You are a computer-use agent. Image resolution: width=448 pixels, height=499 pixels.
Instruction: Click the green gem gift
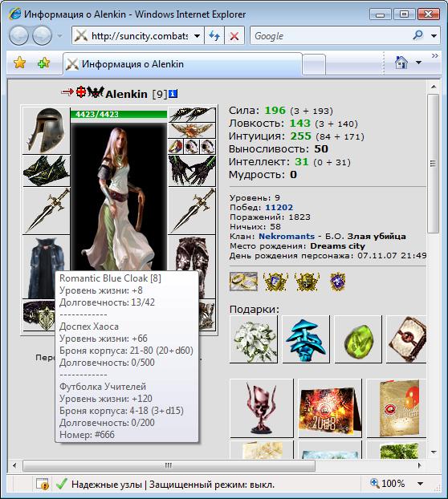click(x=358, y=339)
